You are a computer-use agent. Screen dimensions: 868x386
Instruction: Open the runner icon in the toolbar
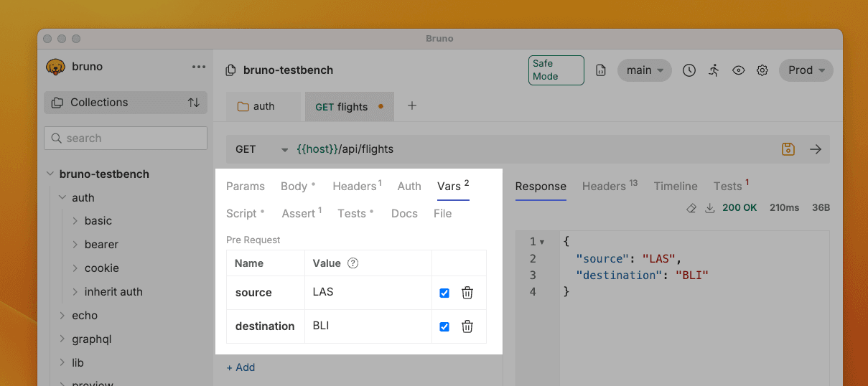(714, 70)
